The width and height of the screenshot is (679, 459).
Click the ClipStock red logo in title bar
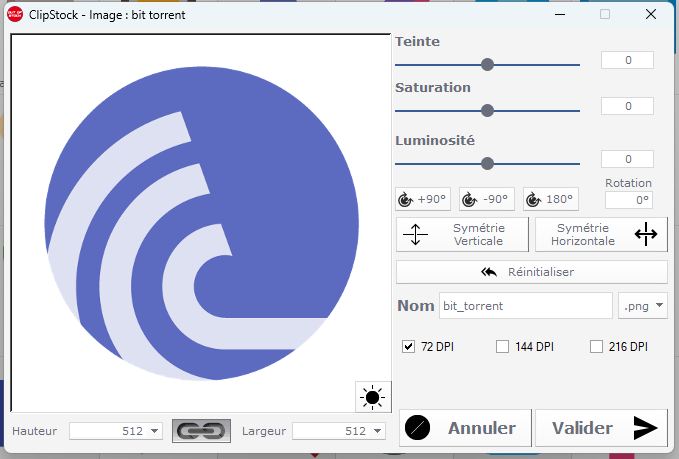pyautogui.click(x=15, y=14)
